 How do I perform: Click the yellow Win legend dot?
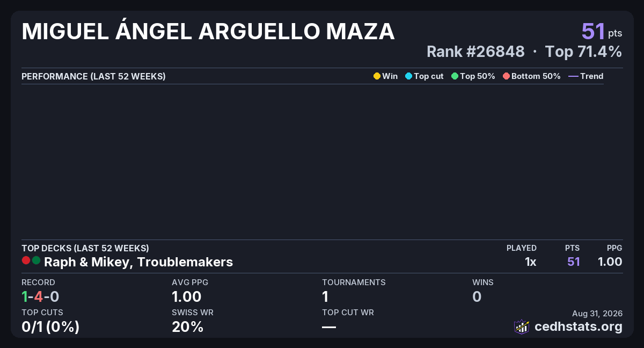coord(377,76)
